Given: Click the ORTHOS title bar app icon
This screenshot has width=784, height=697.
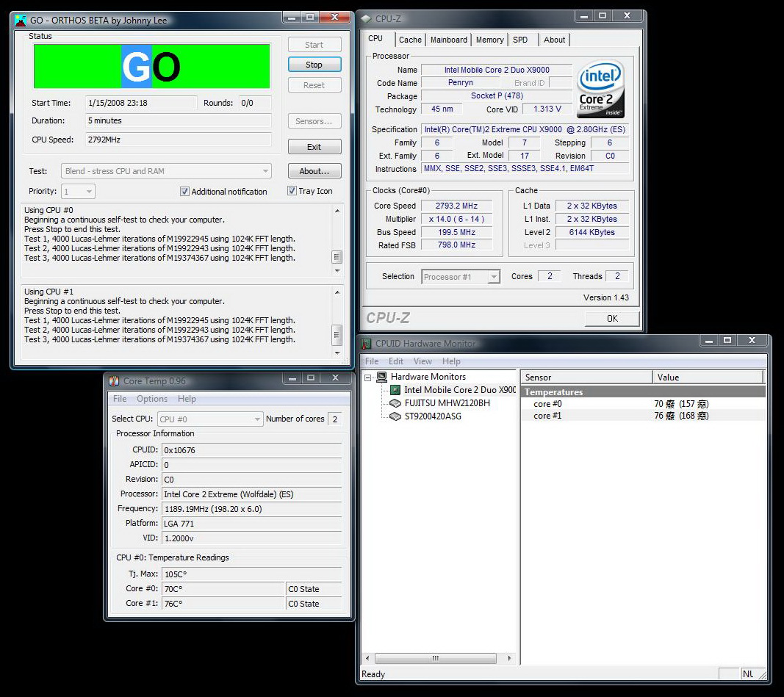Looking at the screenshot, I should 21,20.
